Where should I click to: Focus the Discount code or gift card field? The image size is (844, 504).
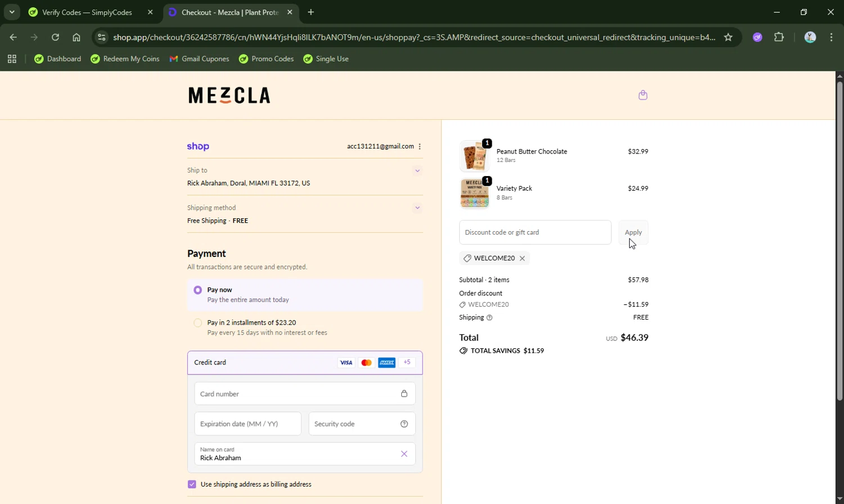click(x=535, y=232)
